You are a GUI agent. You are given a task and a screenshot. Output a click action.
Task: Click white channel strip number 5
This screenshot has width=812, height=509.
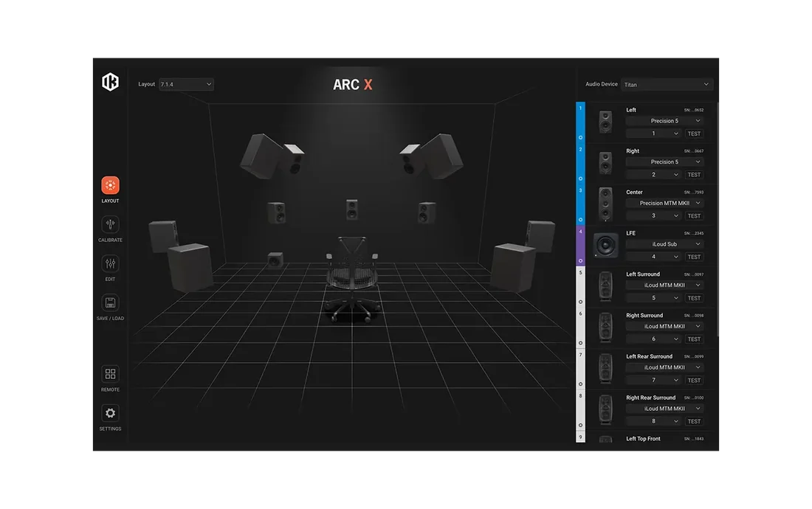[x=580, y=286]
